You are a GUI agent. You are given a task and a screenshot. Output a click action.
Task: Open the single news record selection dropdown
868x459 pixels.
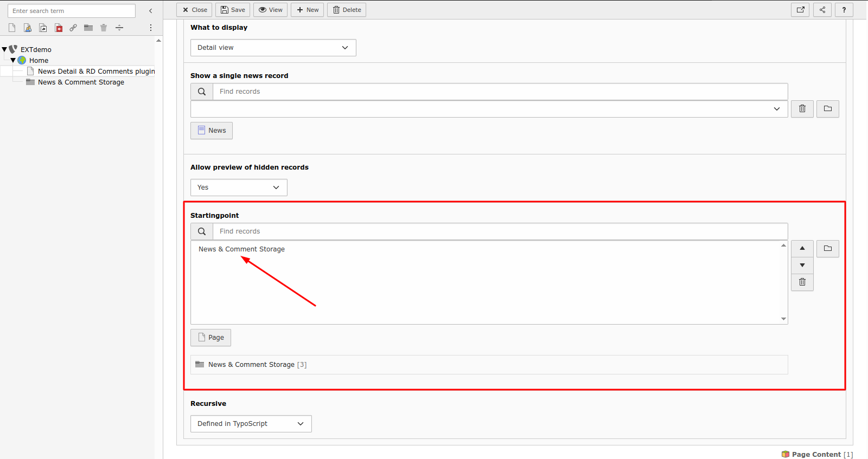pyautogui.click(x=489, y=109)
